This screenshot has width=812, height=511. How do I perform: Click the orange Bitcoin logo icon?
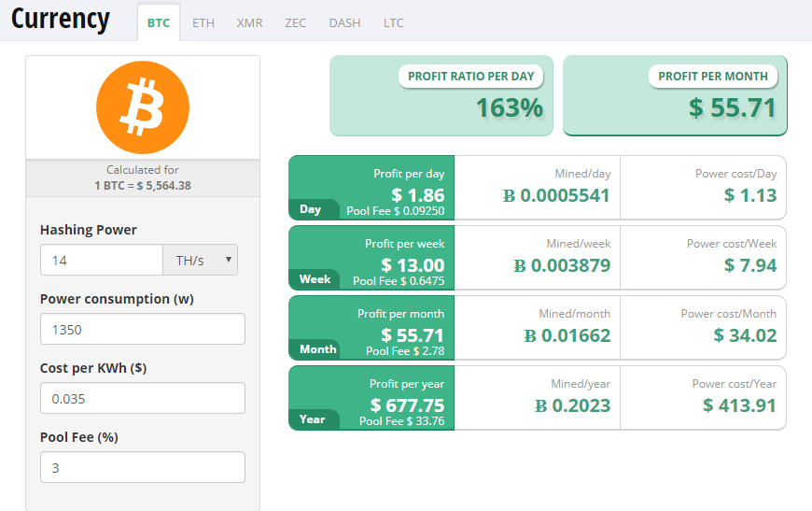(142, 107)
